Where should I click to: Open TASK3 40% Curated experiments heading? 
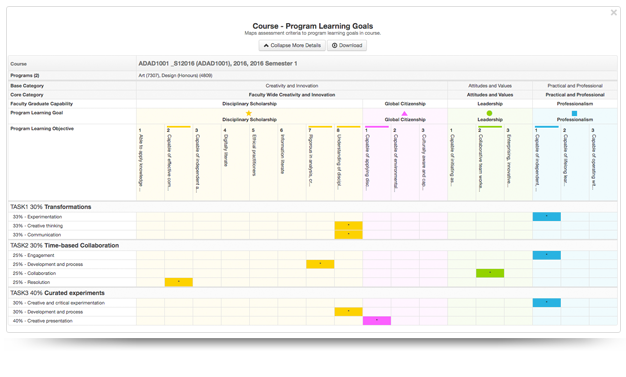click(x=57, y=293)
